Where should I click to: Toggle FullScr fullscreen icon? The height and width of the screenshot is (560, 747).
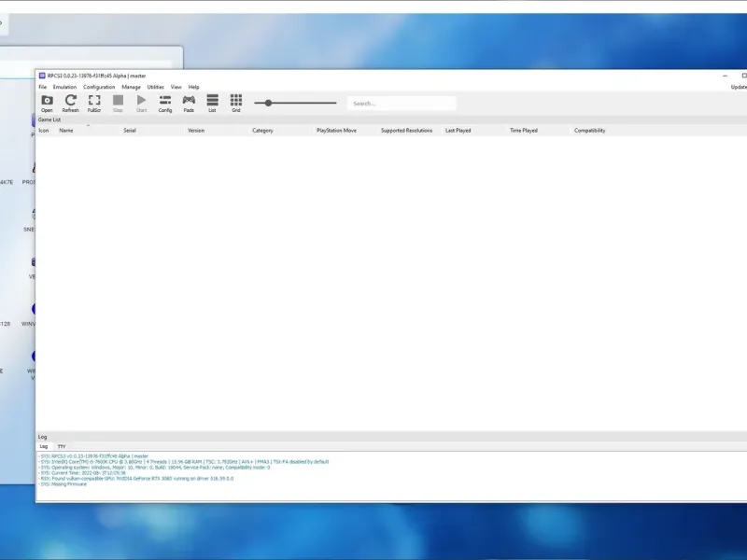[x=94, y=103]
